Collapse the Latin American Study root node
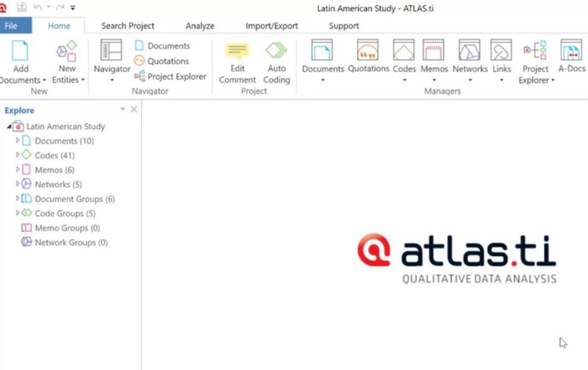The image size is (588, 370). [9, 127]
